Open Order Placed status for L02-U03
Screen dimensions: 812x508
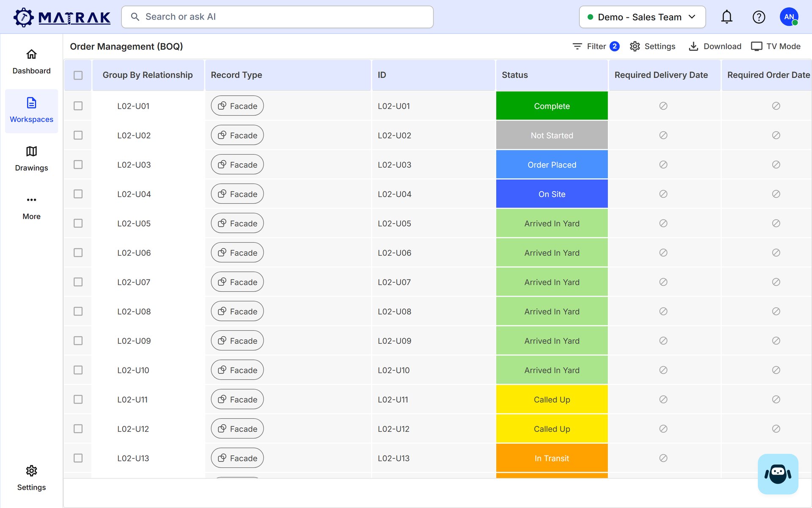[x=552, y=164]
